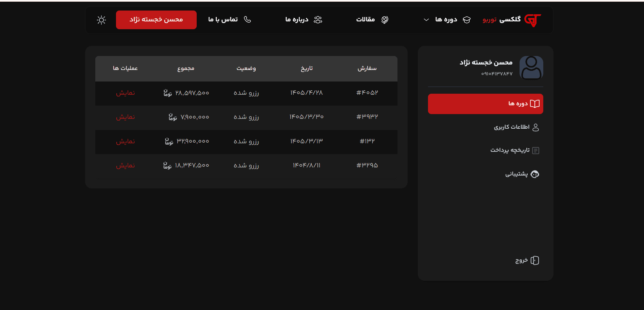Click order number #۳۹۳۲ cell

click(x=367, y=117)
